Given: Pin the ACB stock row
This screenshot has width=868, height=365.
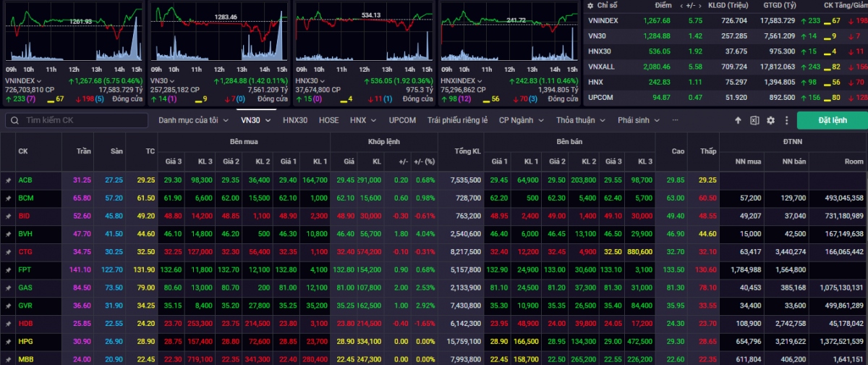Looking at the screenshot, I should (x=9, y=180).
